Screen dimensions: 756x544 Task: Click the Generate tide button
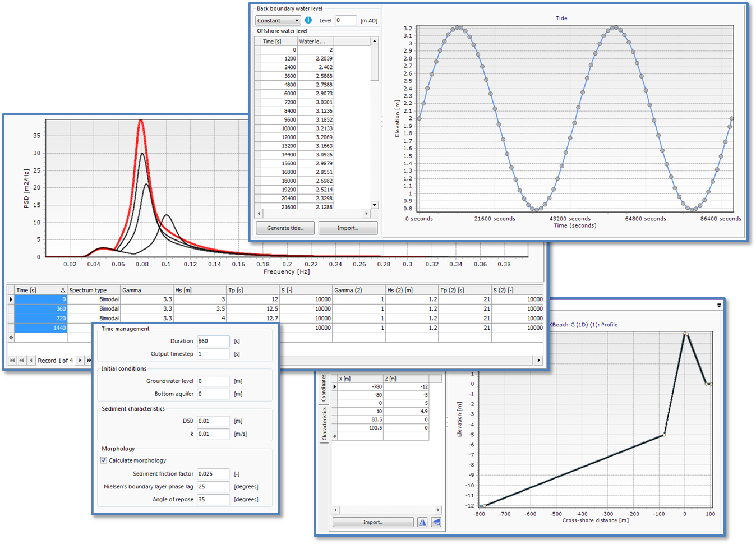coord(285,228)
